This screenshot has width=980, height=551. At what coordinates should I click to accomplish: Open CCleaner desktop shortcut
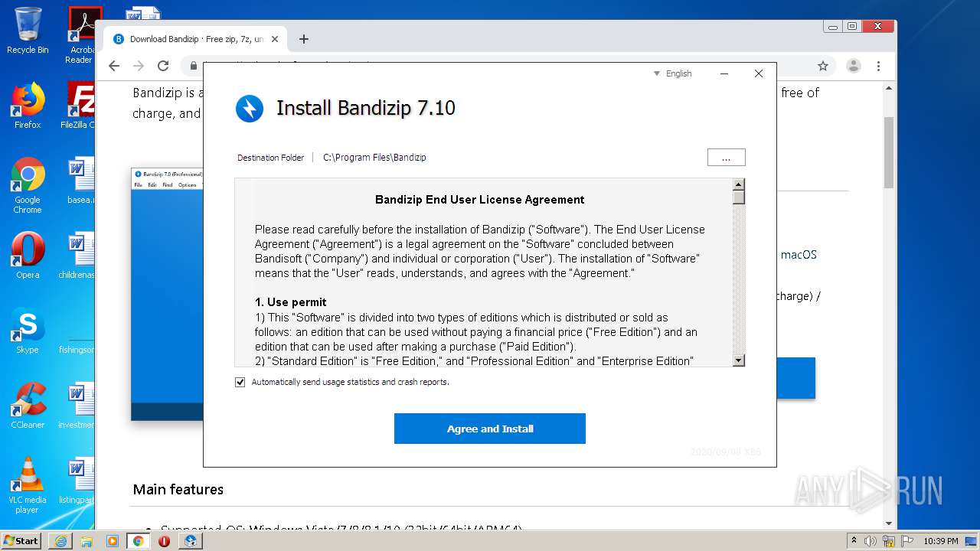click(x=28, y=406)
